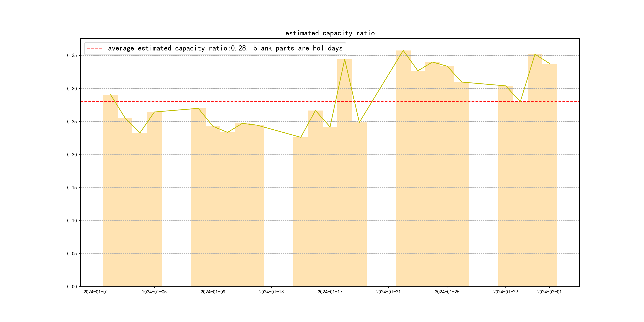Viewport: 644px width, 322px height.
Task: Click the 2024-01-25 x-axis label
Action: [447, 292]
